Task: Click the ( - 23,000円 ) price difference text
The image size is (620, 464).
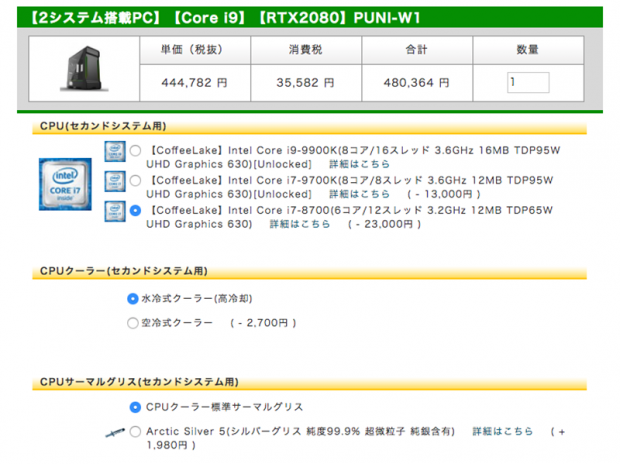Action: point(384,224)
